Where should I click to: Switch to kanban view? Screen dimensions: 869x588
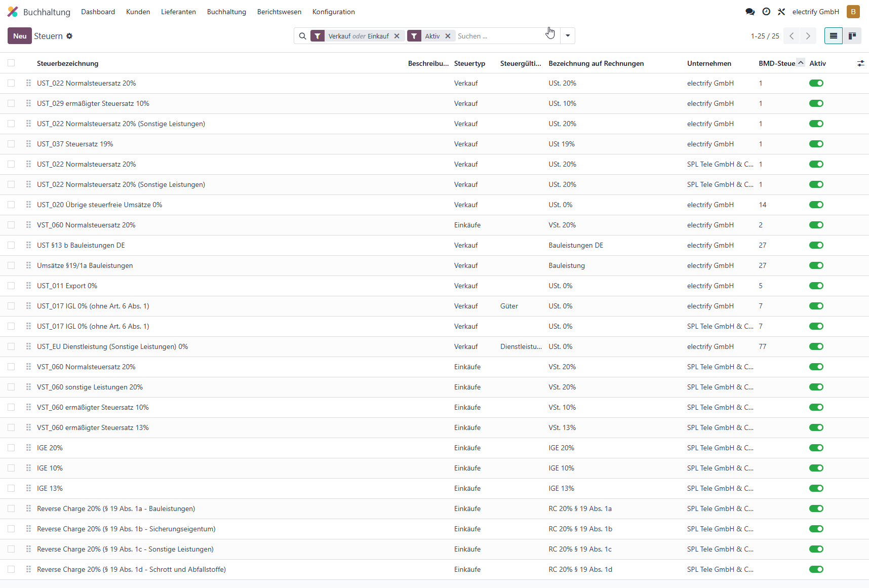(852, 36)
